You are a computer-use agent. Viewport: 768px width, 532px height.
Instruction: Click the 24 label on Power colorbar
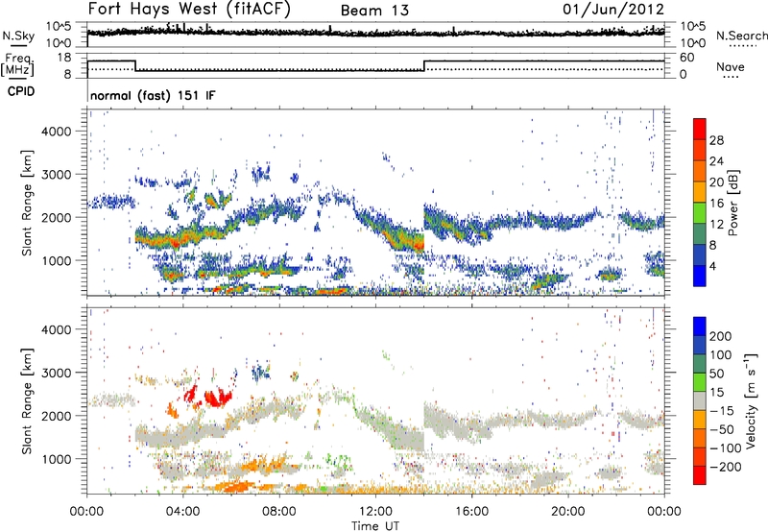[x=716, y=161]
